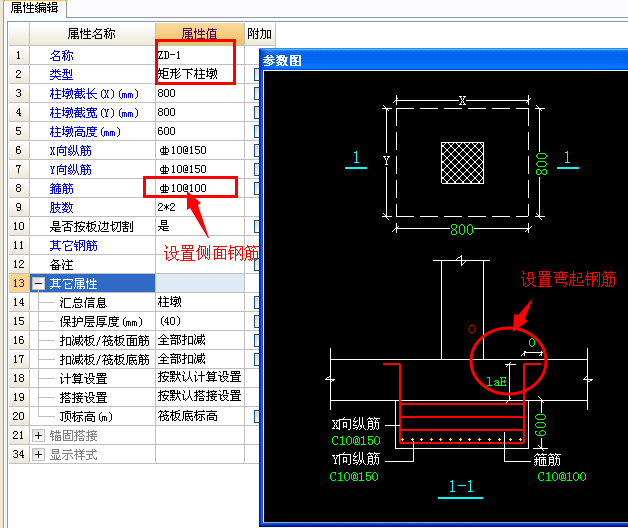Open the 扣减板/筏板底筋 value 全部扣减
Screen dimensions: 628x528
tap(199, 359)
